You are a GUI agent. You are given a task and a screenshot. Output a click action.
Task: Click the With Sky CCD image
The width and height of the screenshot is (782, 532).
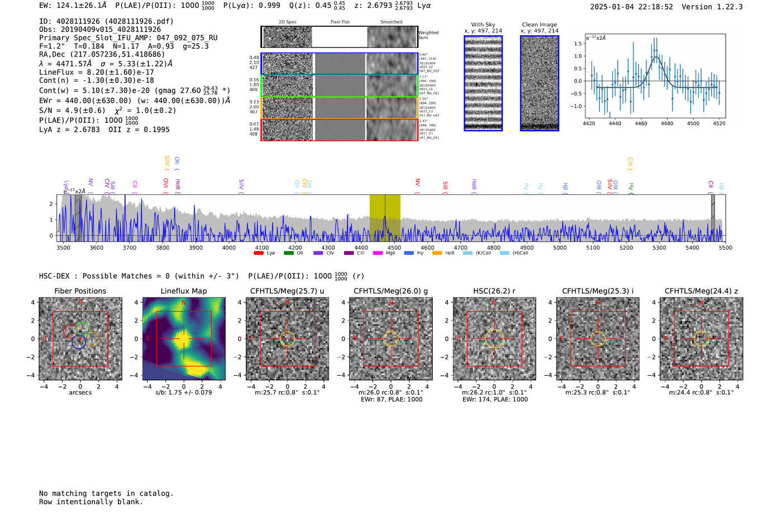(483, 83)
